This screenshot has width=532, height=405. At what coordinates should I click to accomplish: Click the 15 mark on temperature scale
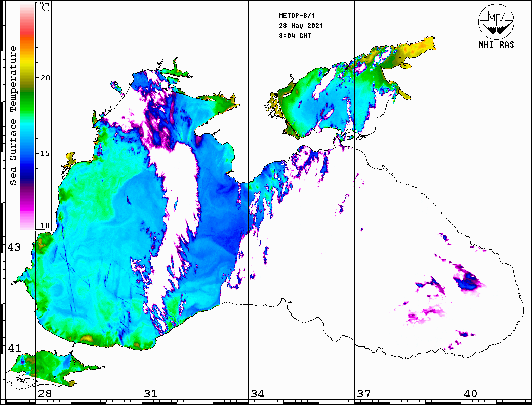click(x=45, y=153)
